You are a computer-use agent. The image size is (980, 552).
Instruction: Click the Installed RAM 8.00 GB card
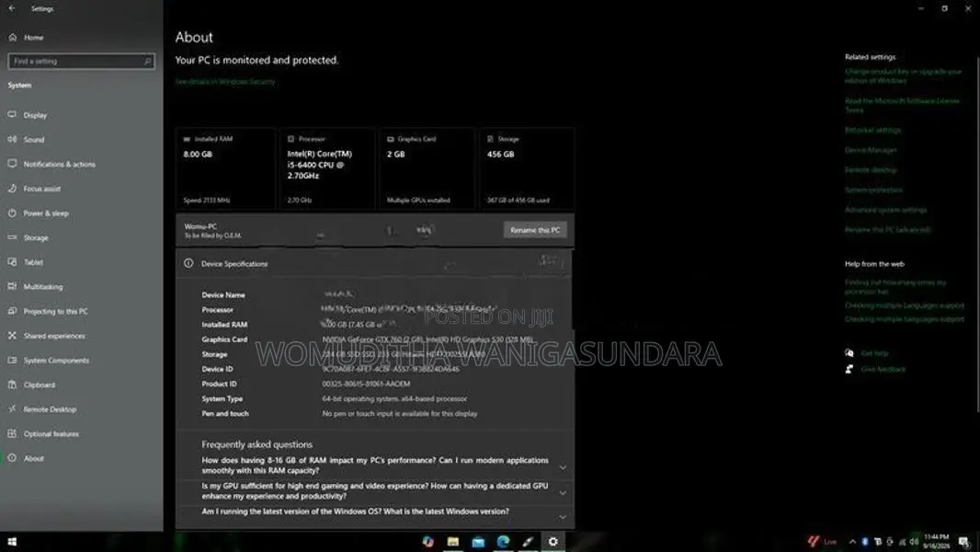coord(225,168)
